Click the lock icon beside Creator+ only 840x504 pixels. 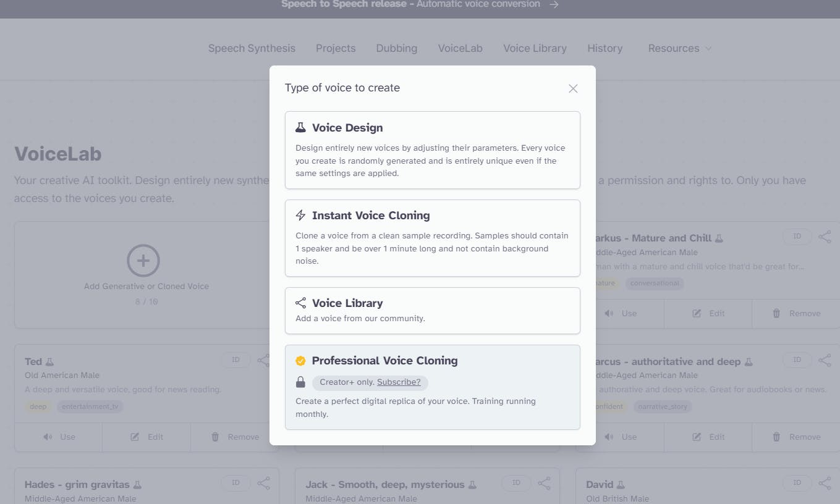pos(300,382)
